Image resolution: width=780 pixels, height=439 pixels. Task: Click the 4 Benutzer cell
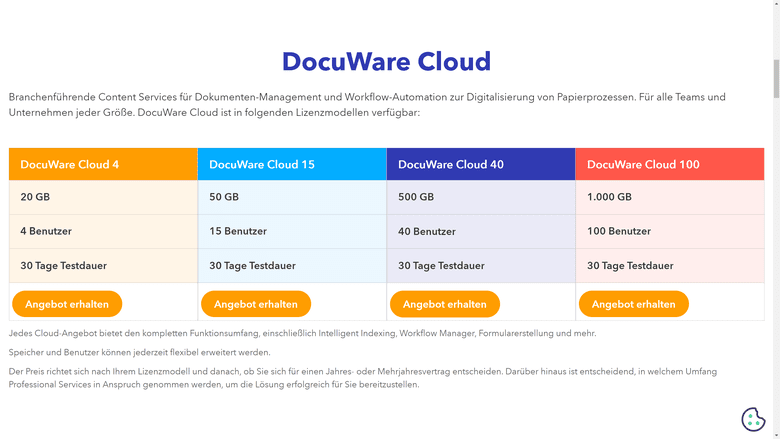103,231
